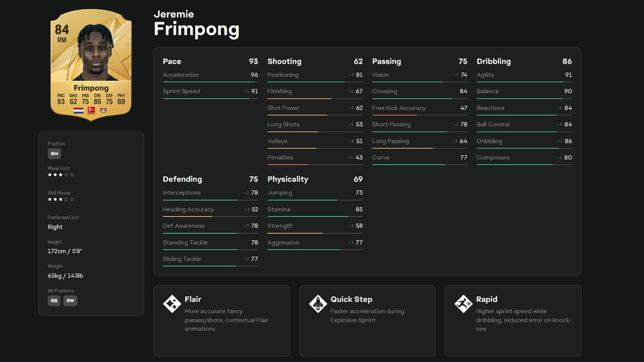Select the RB alternate position badge
644x362 pixels.
point(54,301)
